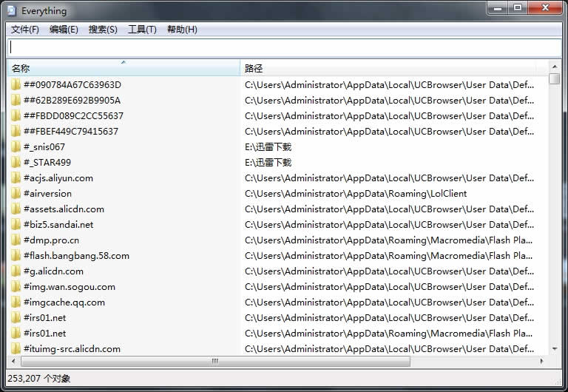Click the LolClient path of #airversion

tap(356, 194)
